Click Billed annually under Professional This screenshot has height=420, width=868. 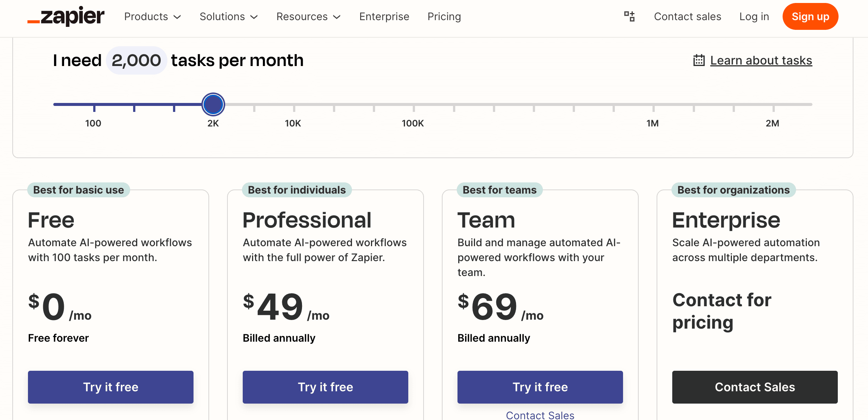point(279,338)
